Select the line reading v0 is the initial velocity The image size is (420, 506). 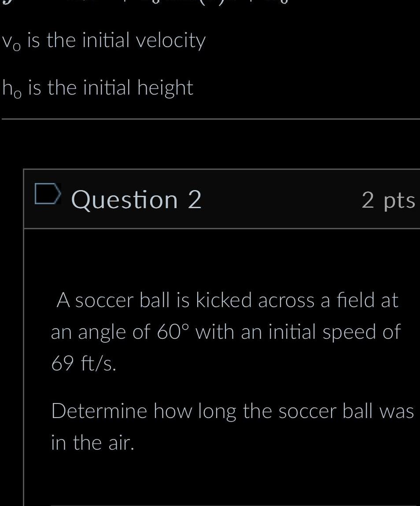pos(103,41)
